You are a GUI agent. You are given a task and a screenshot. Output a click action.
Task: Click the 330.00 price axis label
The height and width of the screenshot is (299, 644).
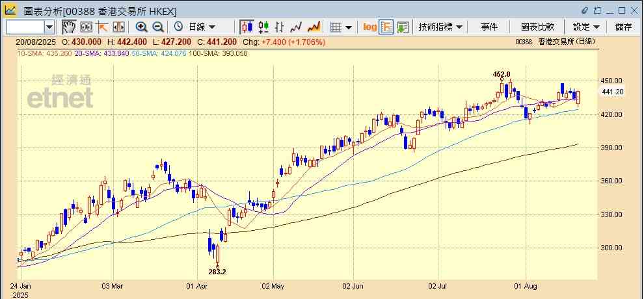click(x=612, y=214)
